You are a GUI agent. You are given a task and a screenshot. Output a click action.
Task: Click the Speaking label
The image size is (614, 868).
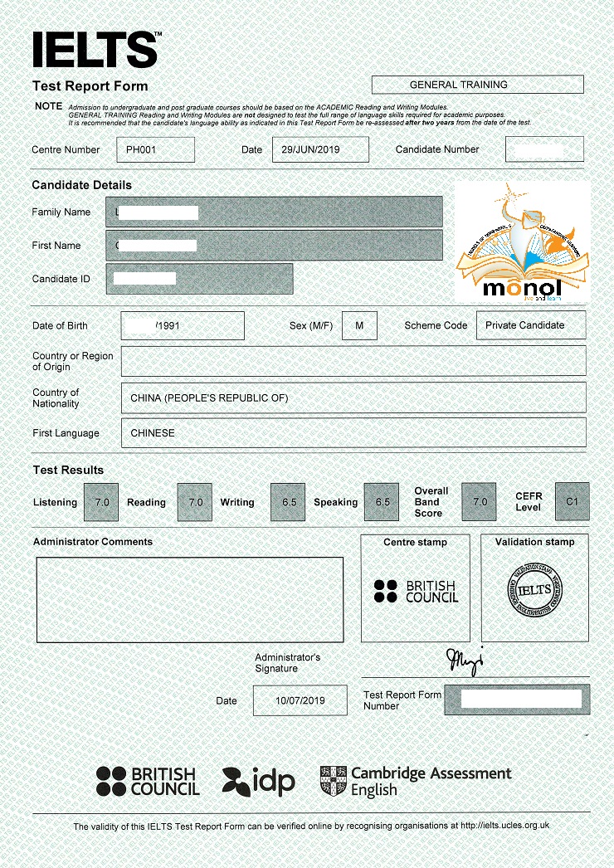[x=335, y=503]
